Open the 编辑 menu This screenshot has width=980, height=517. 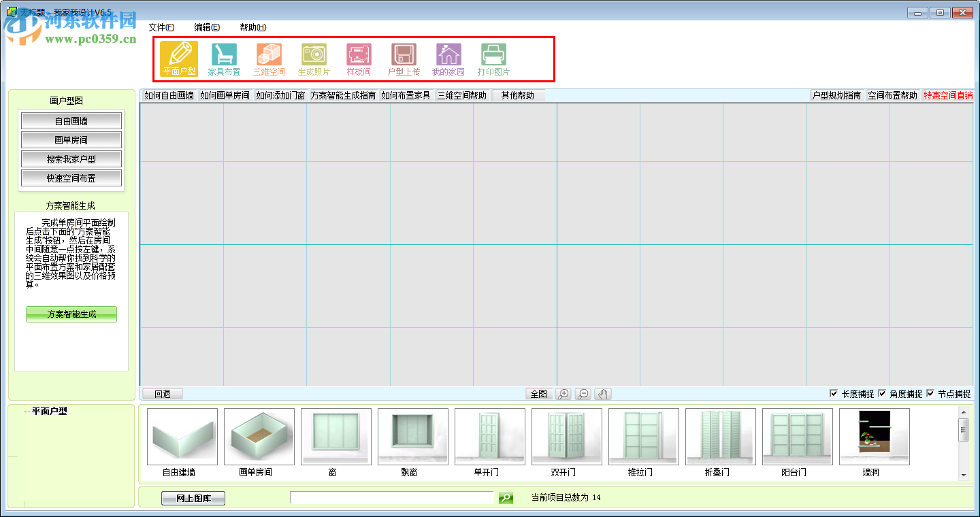207,27
